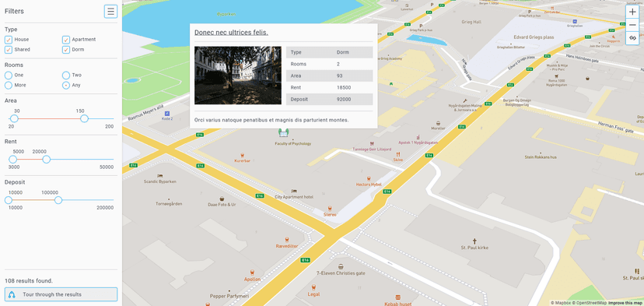Click the Rent maximum slider handle at 20000
Screen dimensions: 644x306
pos(47,159)
